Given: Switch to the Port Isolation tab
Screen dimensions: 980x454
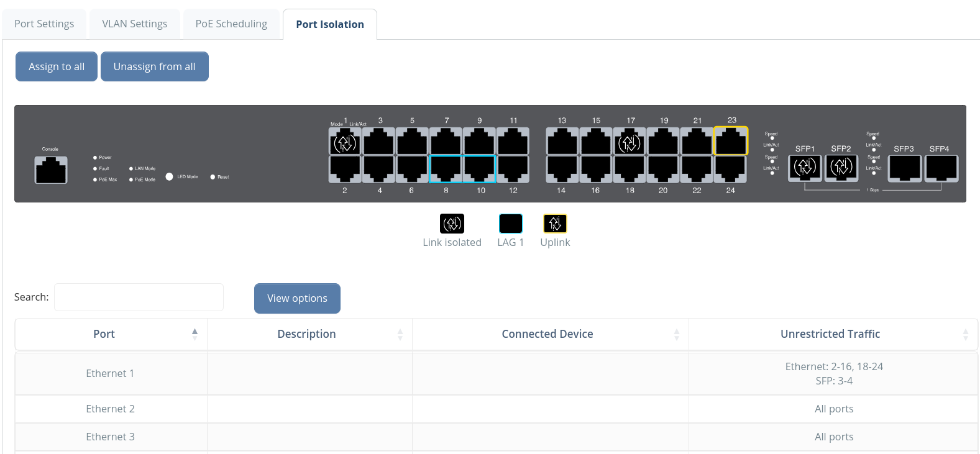Looking at the screenshot, I should click(330, 24).
